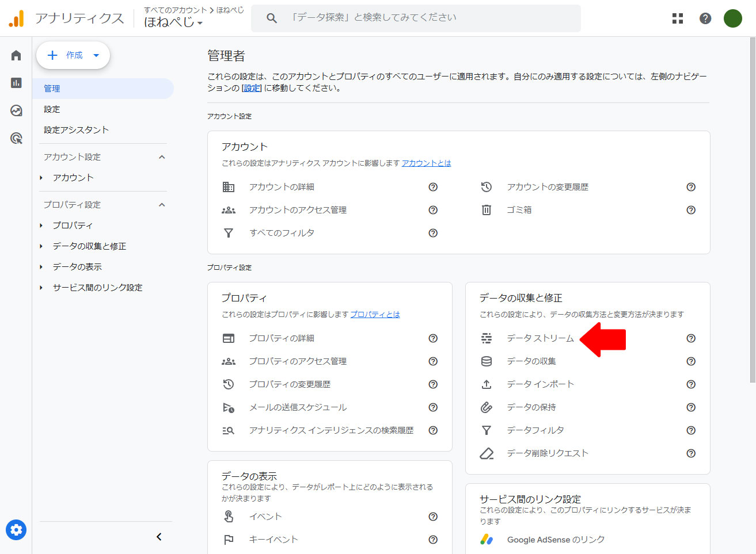Click help icon for ゴミ箱
The width and height of the screenshot is (756, 554).
691,210
